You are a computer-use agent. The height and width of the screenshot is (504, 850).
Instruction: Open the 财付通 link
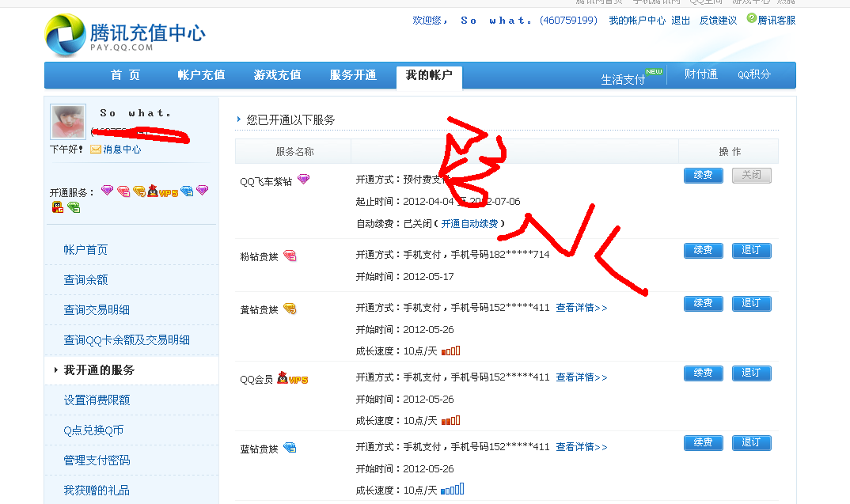(x=701, y=75)
